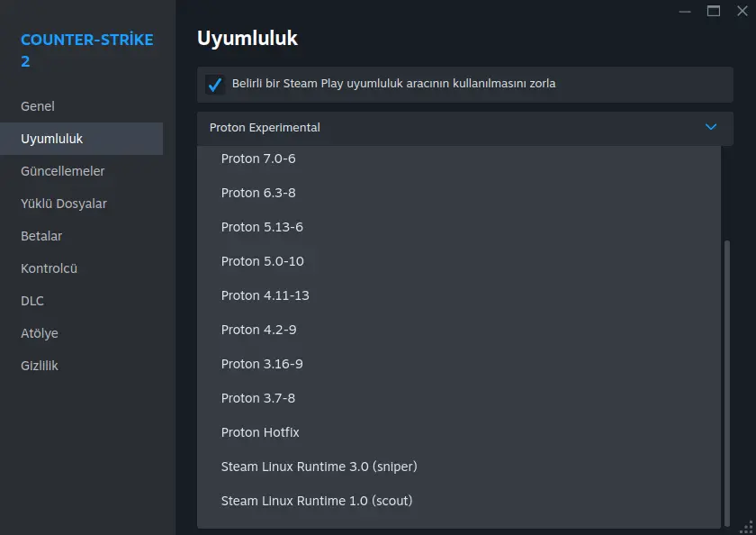Choose Proton 4.11-13 version

[458, 295]
